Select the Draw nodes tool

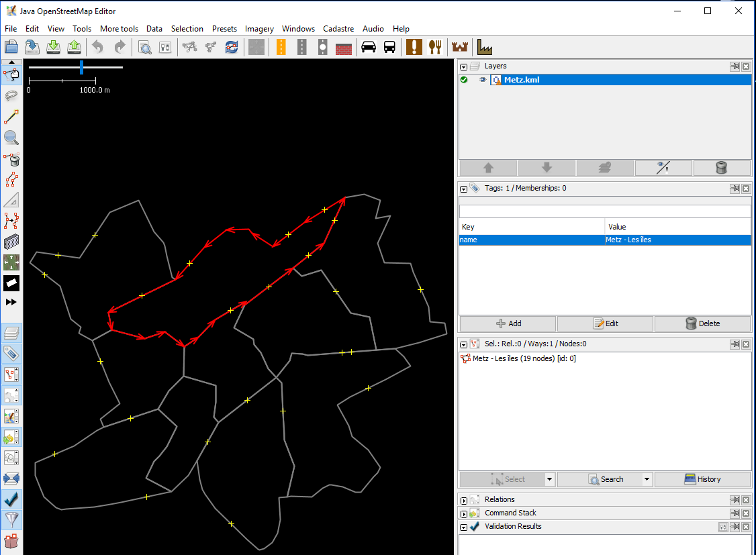11,117
